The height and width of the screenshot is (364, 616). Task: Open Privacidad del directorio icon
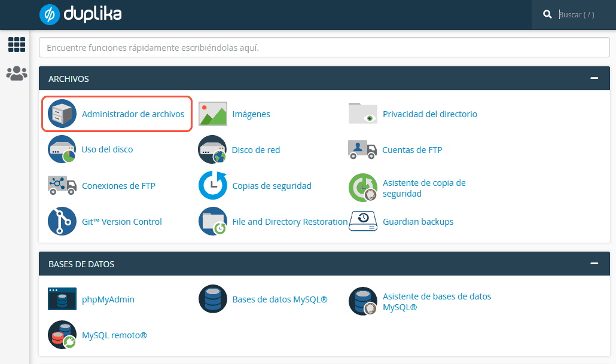(x=362, y=114)
